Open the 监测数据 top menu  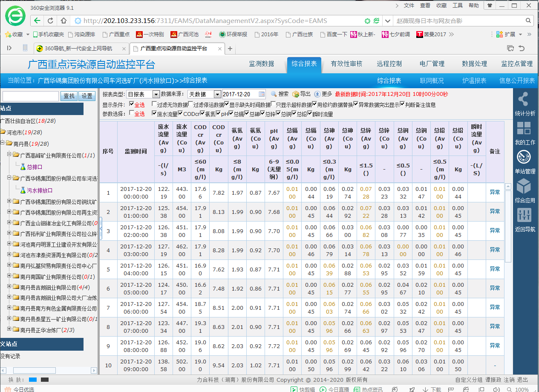click(262, 64)
